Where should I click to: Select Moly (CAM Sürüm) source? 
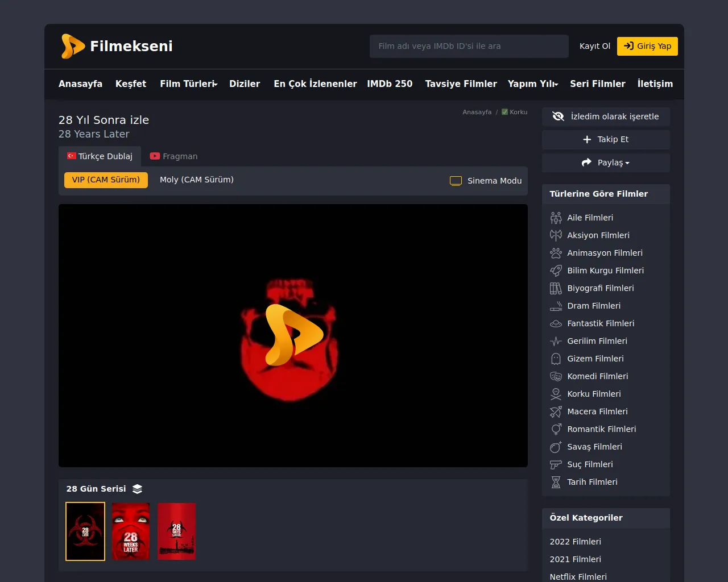196,180
